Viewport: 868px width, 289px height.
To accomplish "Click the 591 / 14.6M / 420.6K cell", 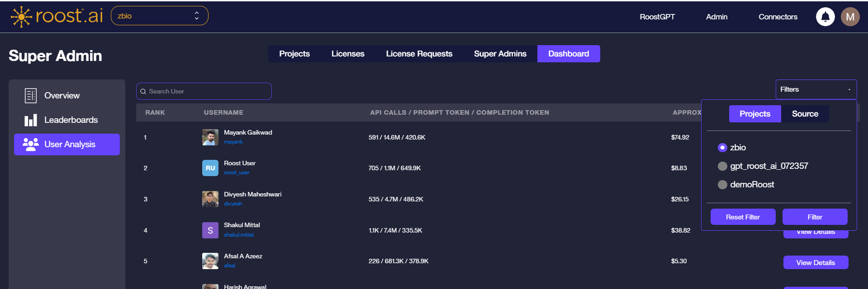I will (397, 137).
